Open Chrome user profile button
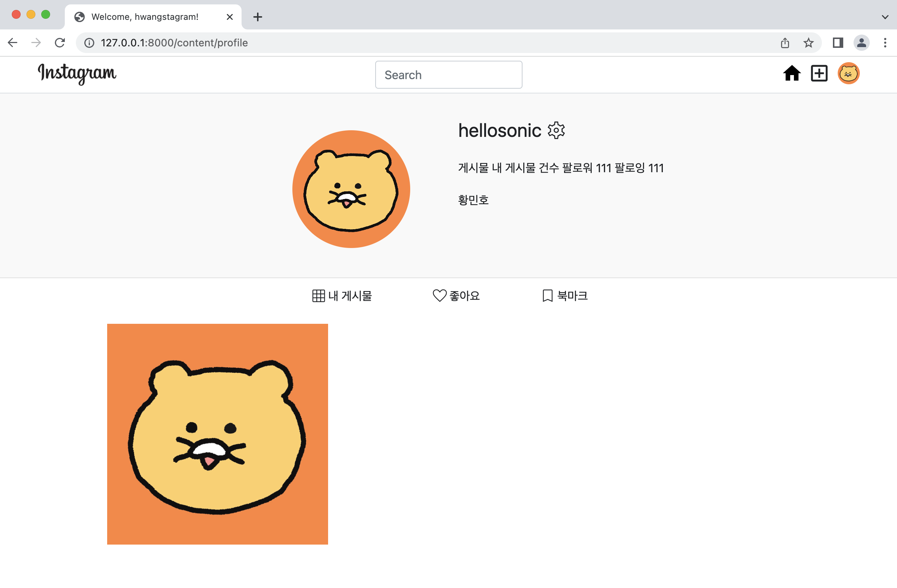Image resolution: width=897 pixels, height=588 pixels. tap(861, 43)
